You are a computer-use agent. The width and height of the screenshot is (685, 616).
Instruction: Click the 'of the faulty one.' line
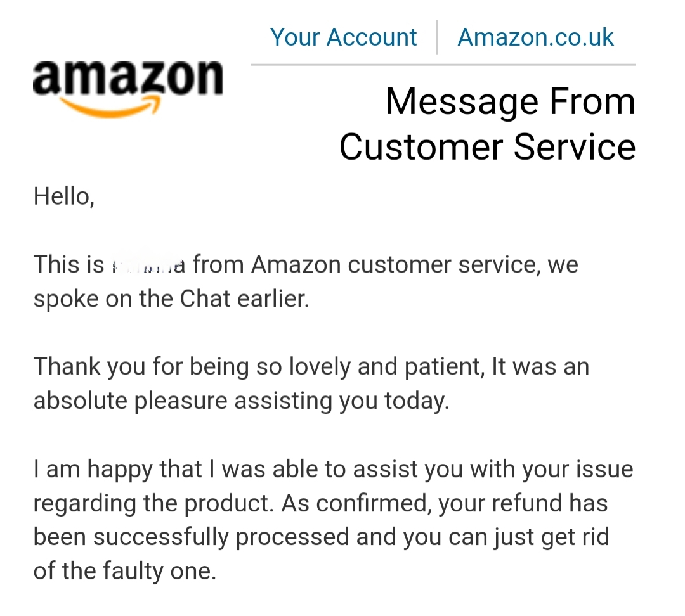(125, 571)
